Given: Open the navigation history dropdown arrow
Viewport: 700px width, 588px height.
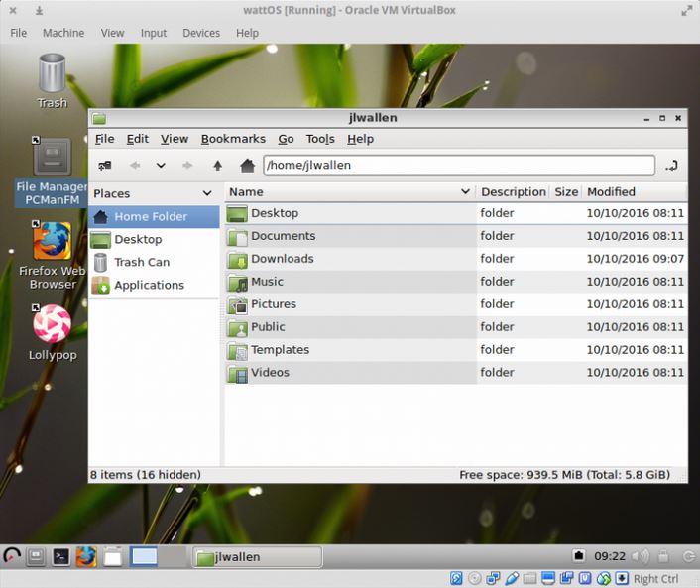Looking at the screenshot, I should pos(161,166).
